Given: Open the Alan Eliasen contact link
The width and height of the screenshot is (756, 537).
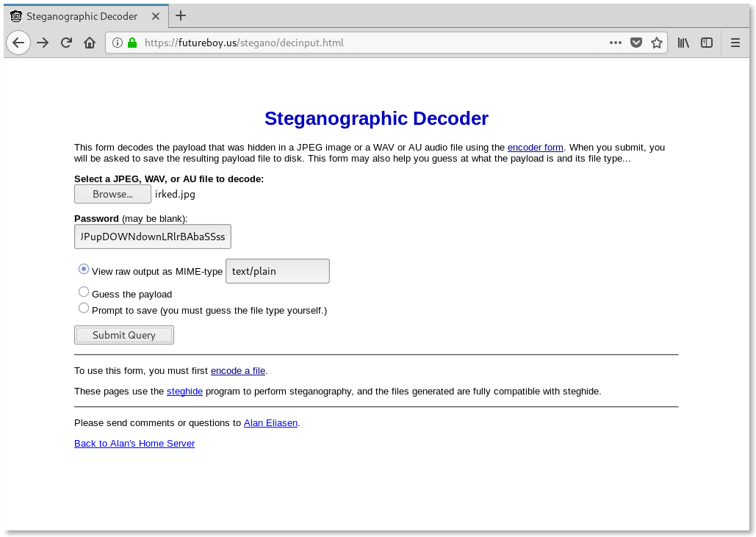Looking at the screenshot, I should coord(270,422).
